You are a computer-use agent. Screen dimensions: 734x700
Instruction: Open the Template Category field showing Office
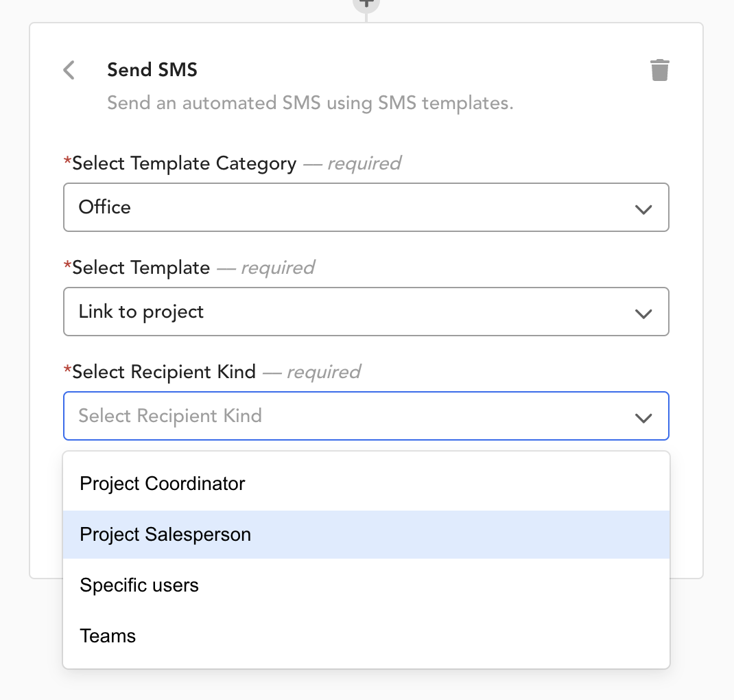366,207
